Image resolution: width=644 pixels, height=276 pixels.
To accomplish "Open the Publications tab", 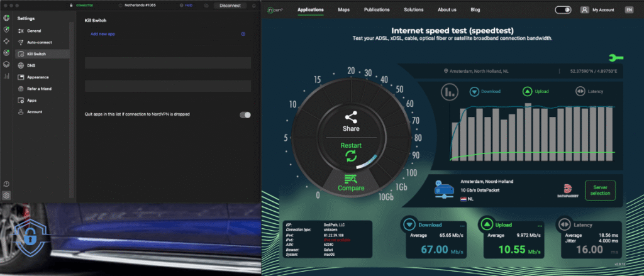I will [x=377, y=10].
